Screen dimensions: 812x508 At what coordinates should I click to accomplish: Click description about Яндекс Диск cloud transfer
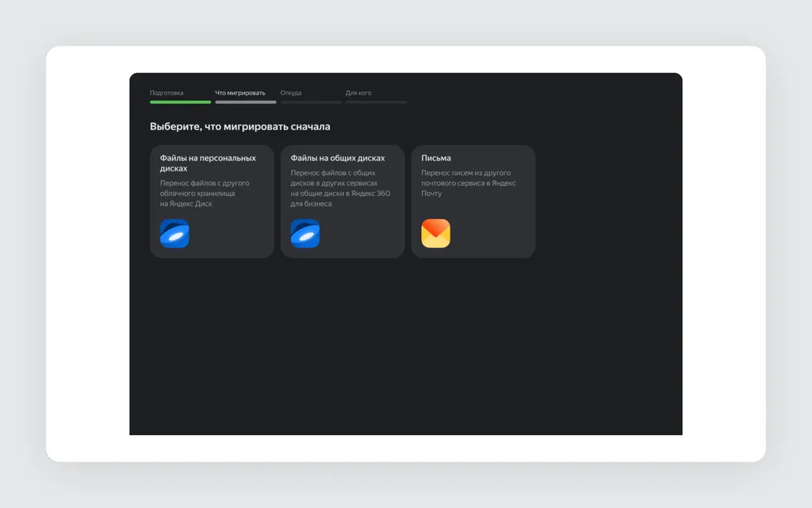pos(205,194)
